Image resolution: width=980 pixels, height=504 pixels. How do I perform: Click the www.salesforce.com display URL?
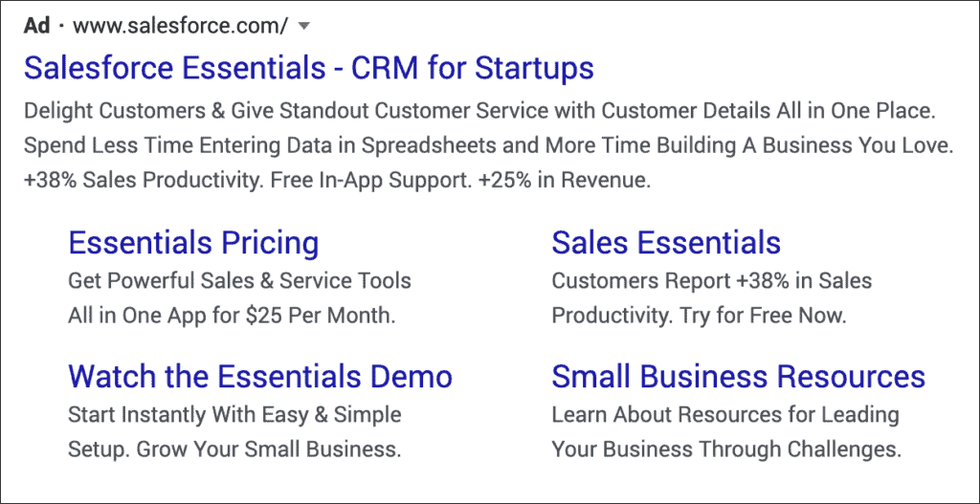coord(180,27)
